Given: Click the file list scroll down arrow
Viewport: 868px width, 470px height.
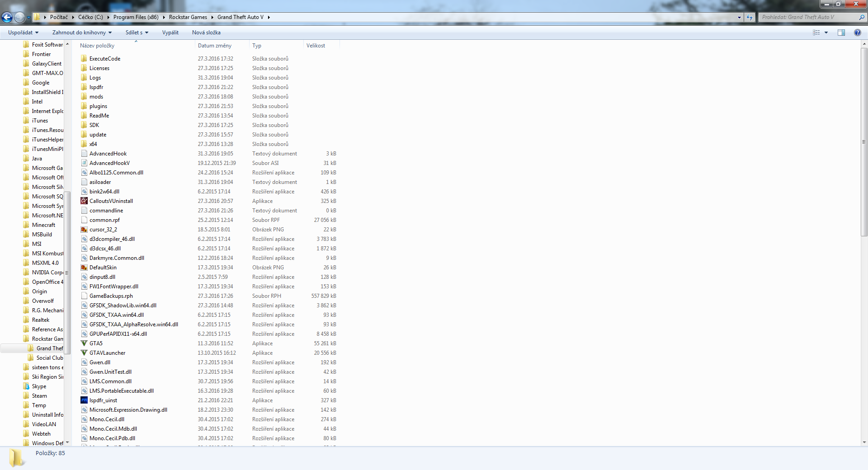Looking at the screenshot, I should [x=864, y=442].
